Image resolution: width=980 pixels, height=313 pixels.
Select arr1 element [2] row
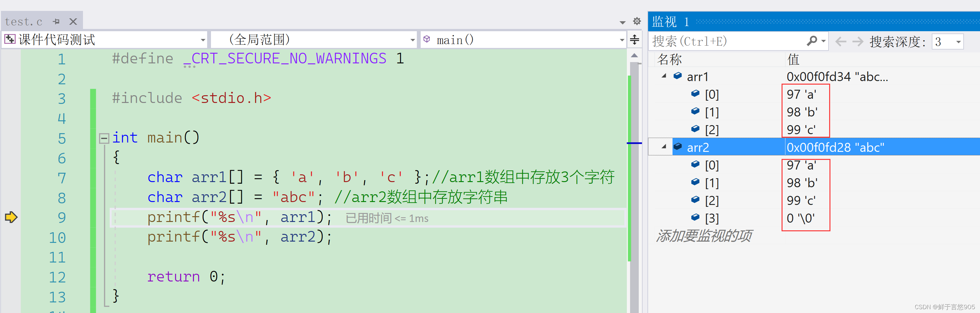[814, 130]
